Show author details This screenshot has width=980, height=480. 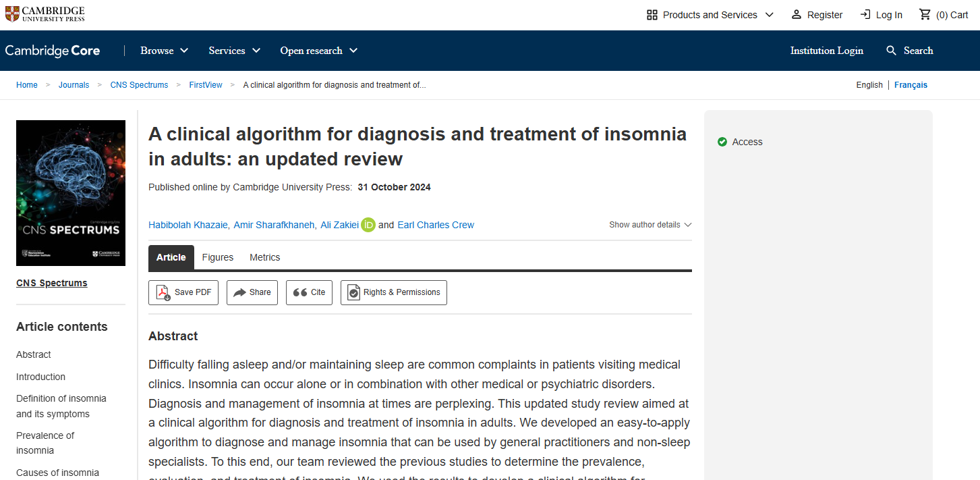pos(650,225)
